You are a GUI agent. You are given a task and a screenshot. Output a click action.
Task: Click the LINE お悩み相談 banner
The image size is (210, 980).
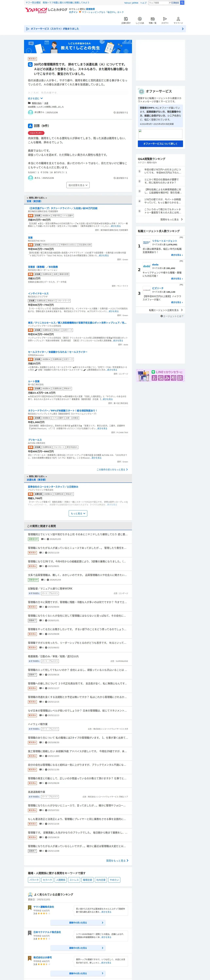click(160, 376)
